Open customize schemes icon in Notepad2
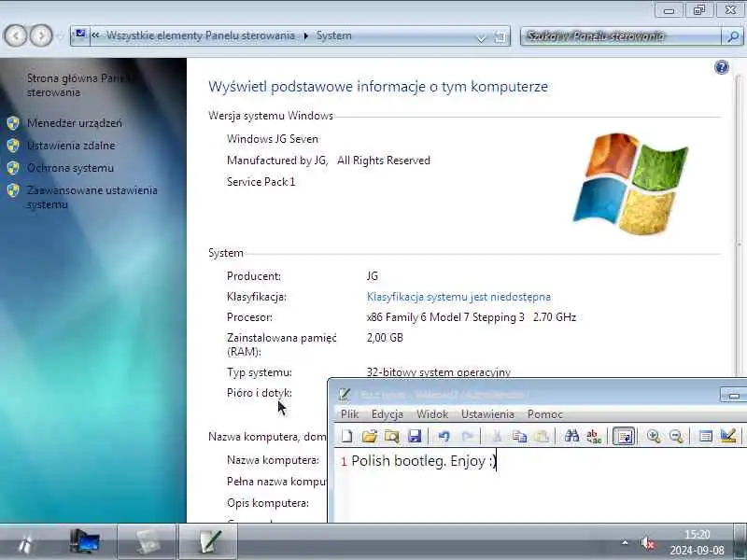 coord(728,436)
